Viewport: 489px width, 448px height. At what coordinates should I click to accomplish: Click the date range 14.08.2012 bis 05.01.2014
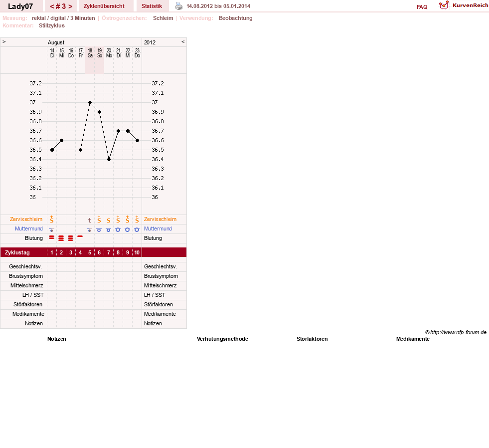[218, 6]
